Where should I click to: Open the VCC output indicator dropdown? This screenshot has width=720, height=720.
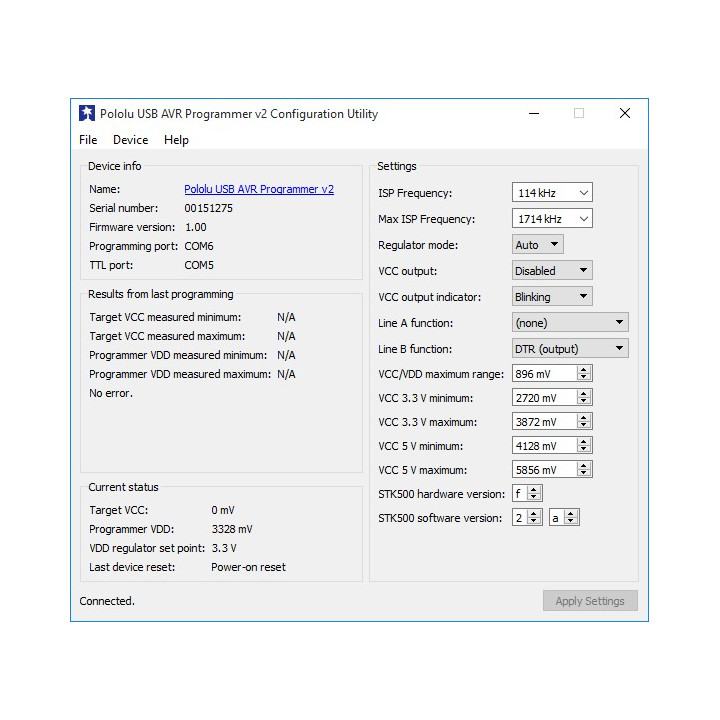552,297
